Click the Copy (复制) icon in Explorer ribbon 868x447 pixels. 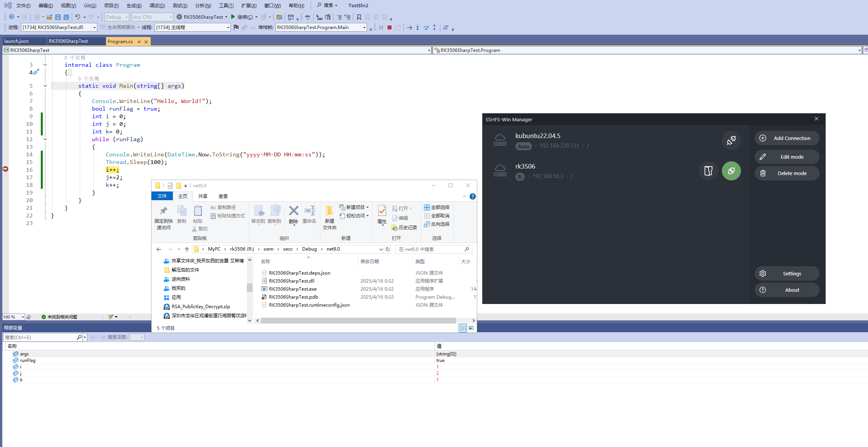(x=182, y=215)
